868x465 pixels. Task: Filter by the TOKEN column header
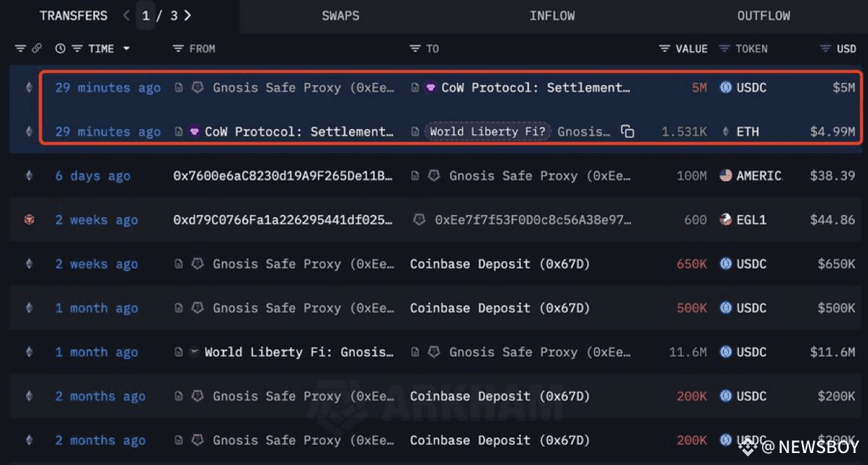[x=743, y=48]
